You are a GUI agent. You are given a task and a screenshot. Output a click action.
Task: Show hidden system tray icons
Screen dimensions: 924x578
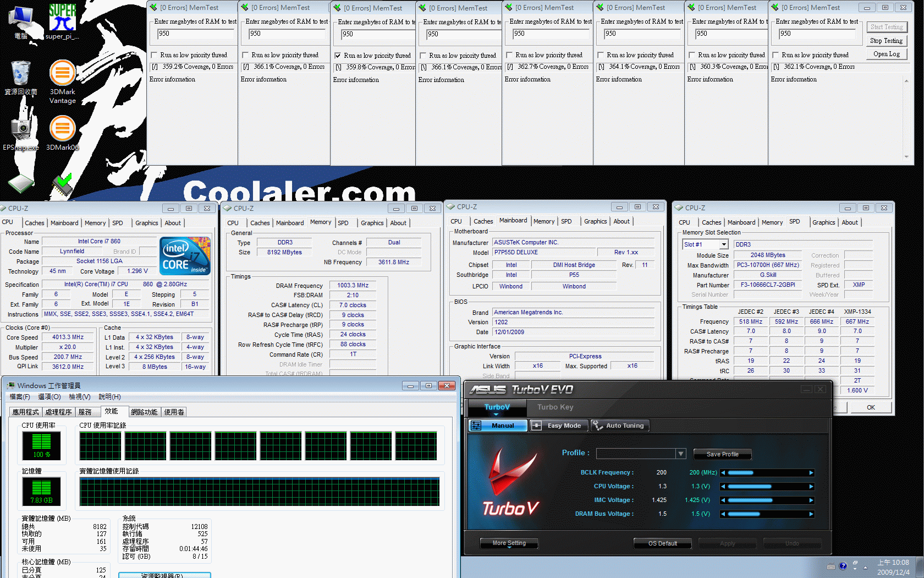(866, 567)
